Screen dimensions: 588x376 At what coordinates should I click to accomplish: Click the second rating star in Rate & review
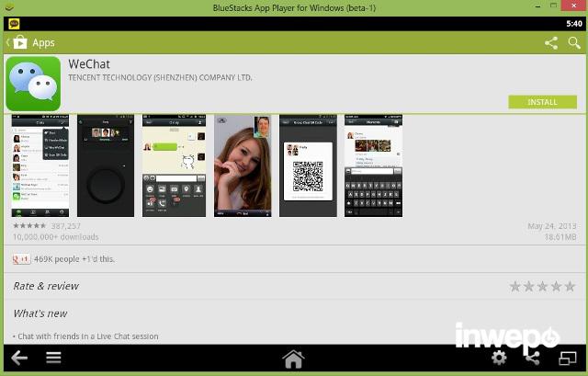(x=529, y=286)
